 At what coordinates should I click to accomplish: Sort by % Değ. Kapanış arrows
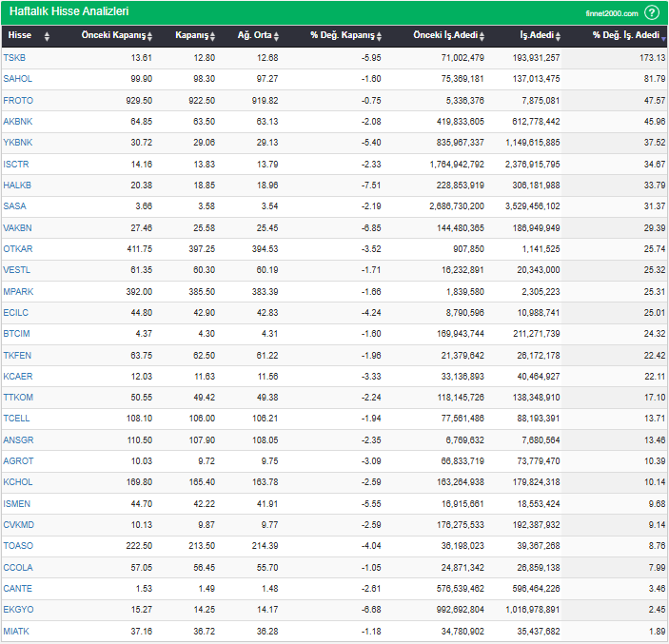point(379,36)
